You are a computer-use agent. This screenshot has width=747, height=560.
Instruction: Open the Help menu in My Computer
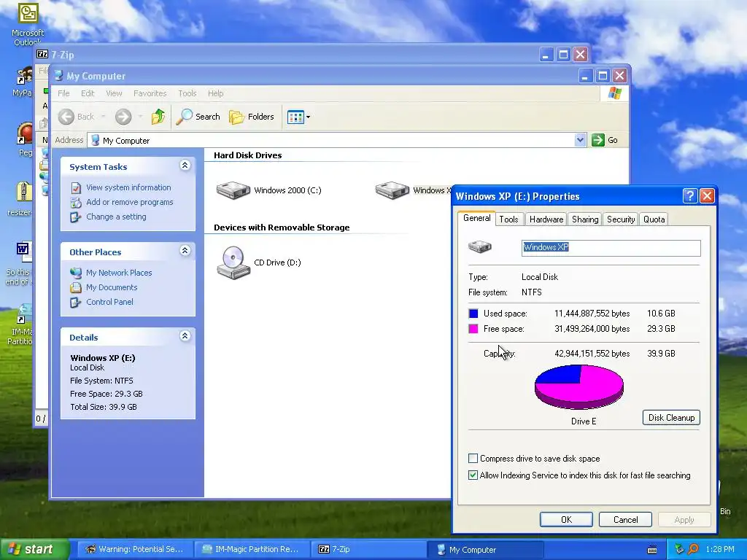[x=215, y=93]
